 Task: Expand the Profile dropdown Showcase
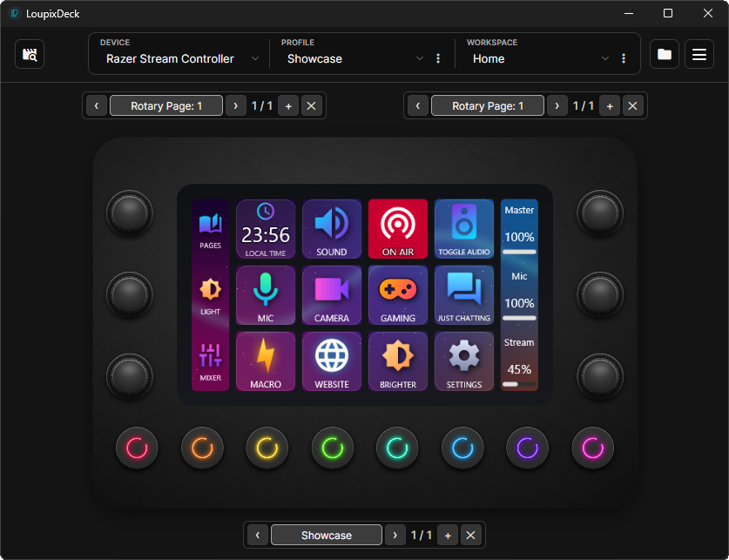(x=354, y=58)
